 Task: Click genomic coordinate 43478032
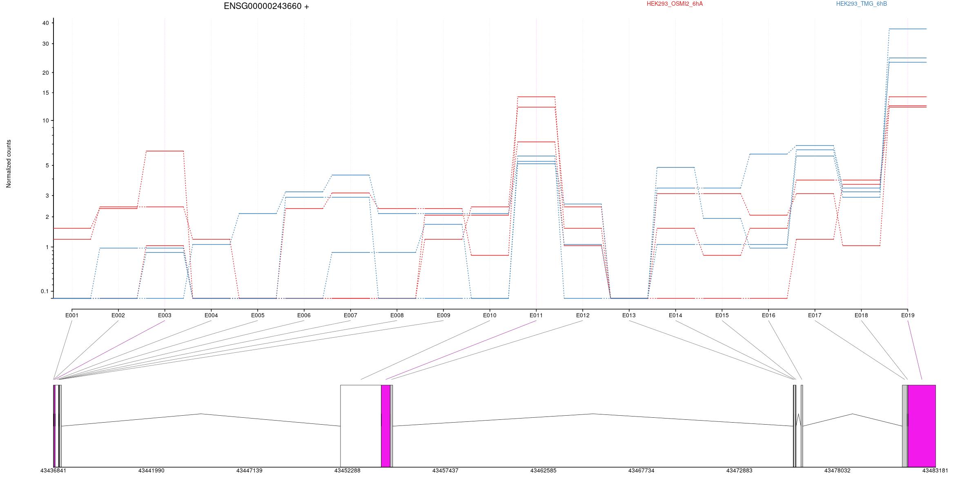tap(837, 470)
